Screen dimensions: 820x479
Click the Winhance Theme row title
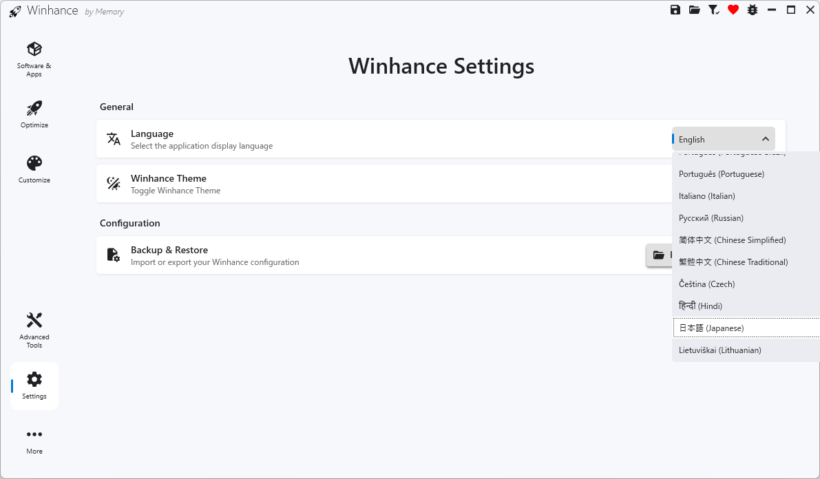click(x=168, y=178)
